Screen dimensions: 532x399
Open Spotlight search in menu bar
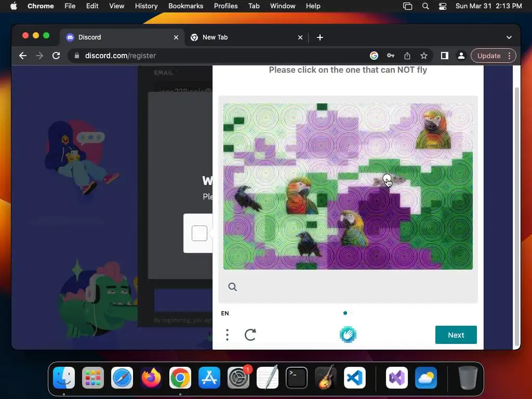point(425,6)
